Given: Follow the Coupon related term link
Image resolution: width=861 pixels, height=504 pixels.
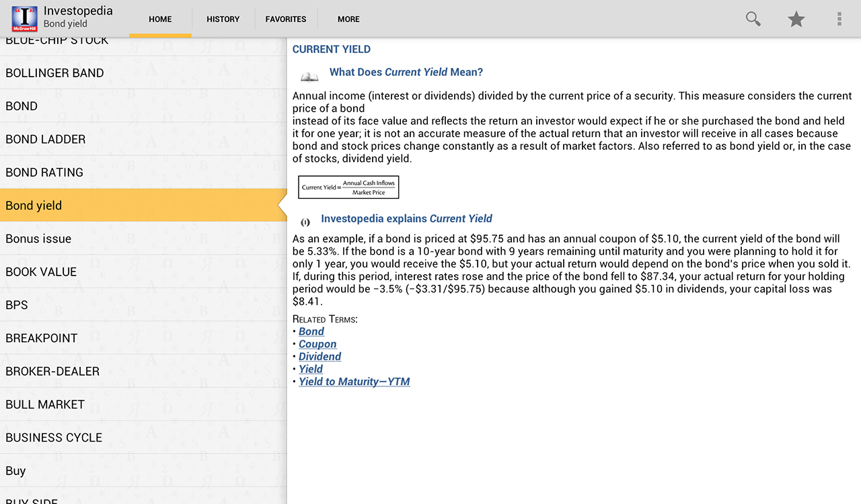Looking at the screenshot, I should click(x=317, y=344).
